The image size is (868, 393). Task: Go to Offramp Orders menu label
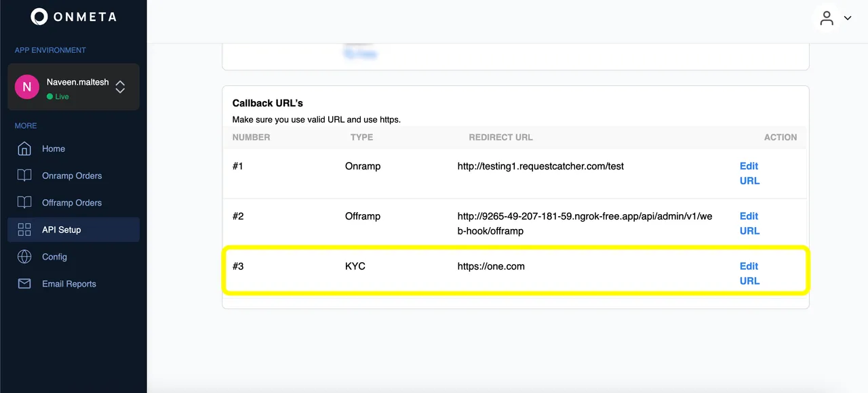[x=72, y=203]
